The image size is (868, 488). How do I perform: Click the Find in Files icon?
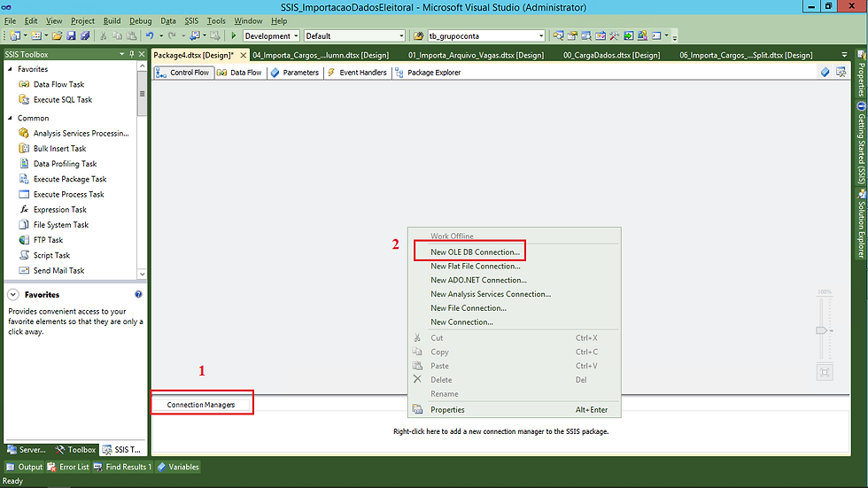pos(418,36)
